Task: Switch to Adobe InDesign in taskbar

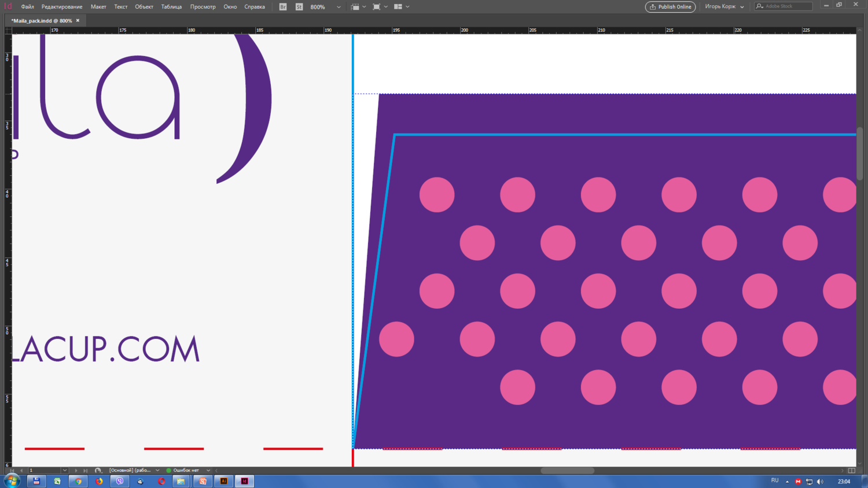Action: (x=244, y=481)
